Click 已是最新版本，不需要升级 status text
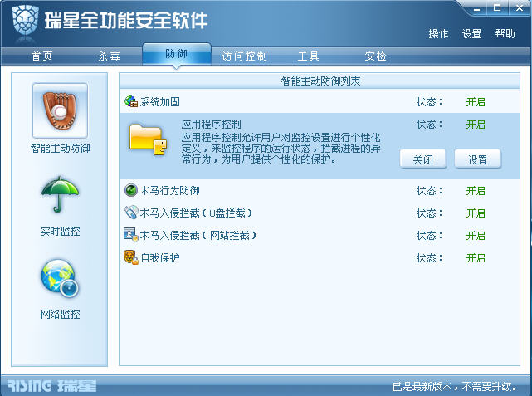The width and height of the screenshot is (532, 396). point(455,386)
